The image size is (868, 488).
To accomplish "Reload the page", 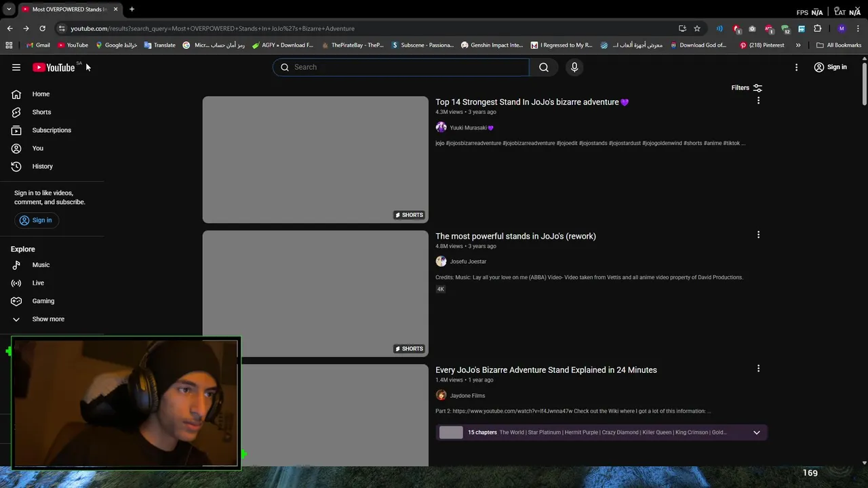I will (42, 28).
